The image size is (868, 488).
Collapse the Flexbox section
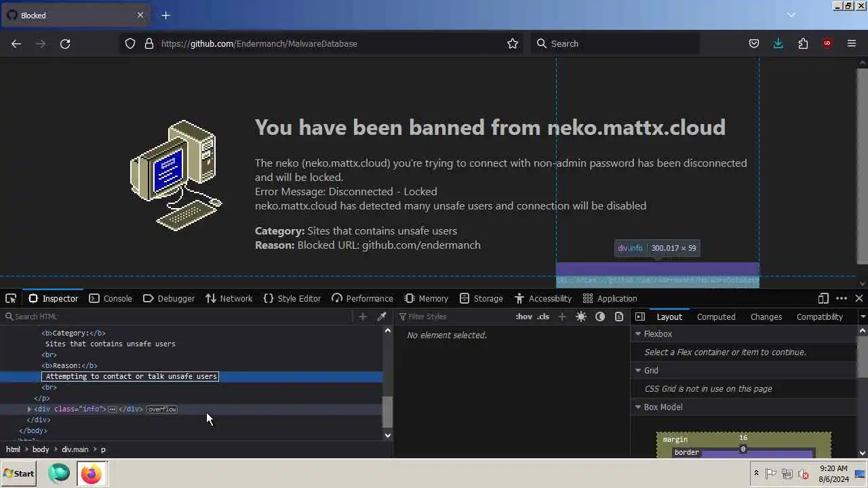pyautogui.click(x=637, y=333)
